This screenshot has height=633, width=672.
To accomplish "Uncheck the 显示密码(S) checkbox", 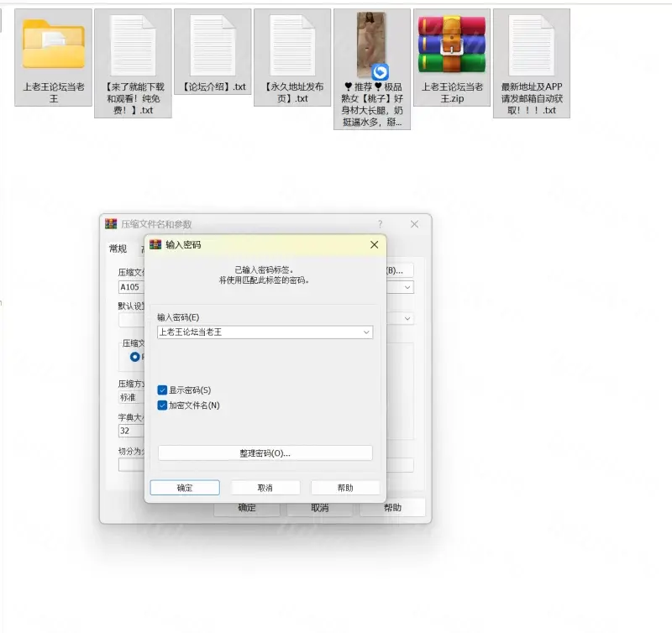I will point(163,390).
